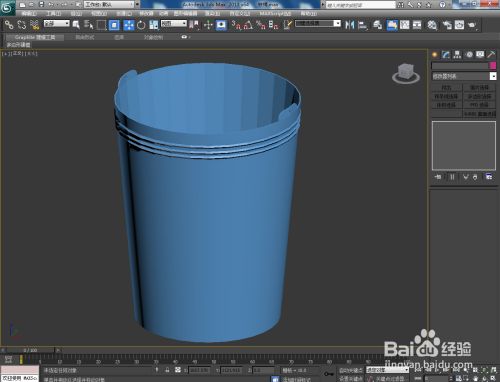500x382 pixels.
Task: Open the reference coordinate system dropdown
Action: (174, 23)
